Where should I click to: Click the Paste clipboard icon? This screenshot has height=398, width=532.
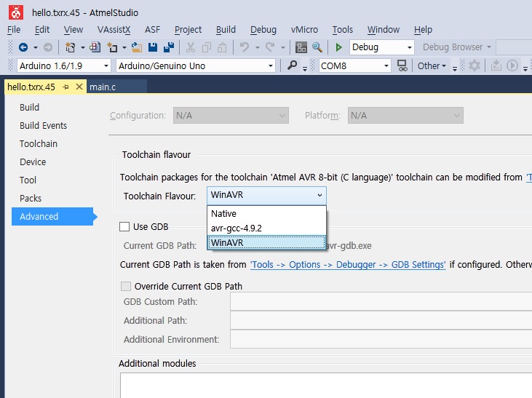(222, 47)
